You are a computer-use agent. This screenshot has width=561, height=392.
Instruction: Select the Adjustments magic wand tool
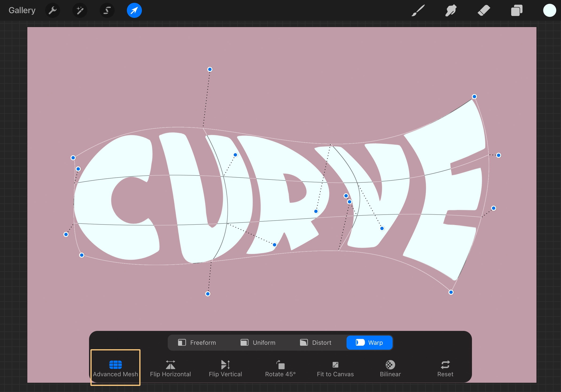coord(80,10)
